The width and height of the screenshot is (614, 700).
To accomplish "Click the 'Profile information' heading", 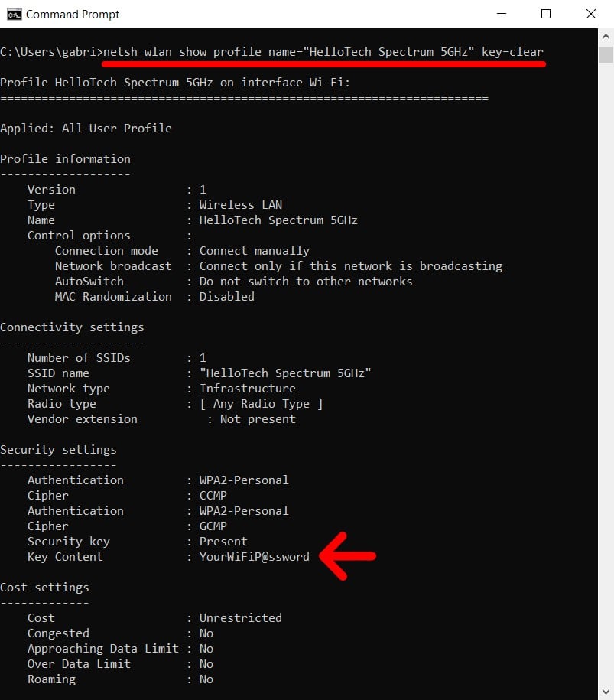I will click(66, 159).
